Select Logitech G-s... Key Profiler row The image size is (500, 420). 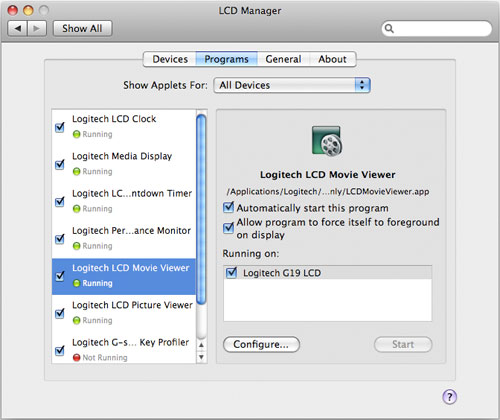click(x=124, y=348)
